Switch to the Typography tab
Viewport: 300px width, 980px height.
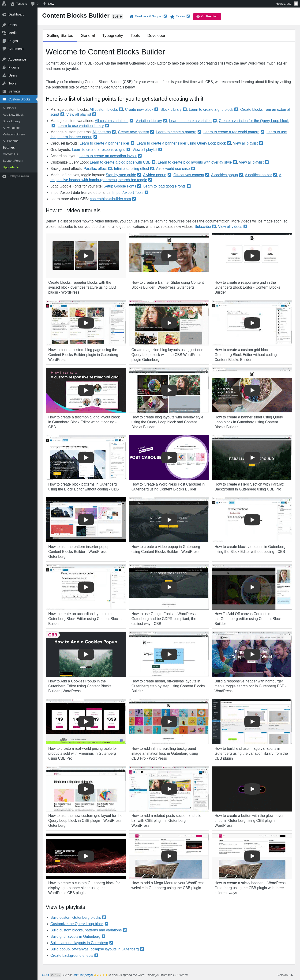click(113, 35)
